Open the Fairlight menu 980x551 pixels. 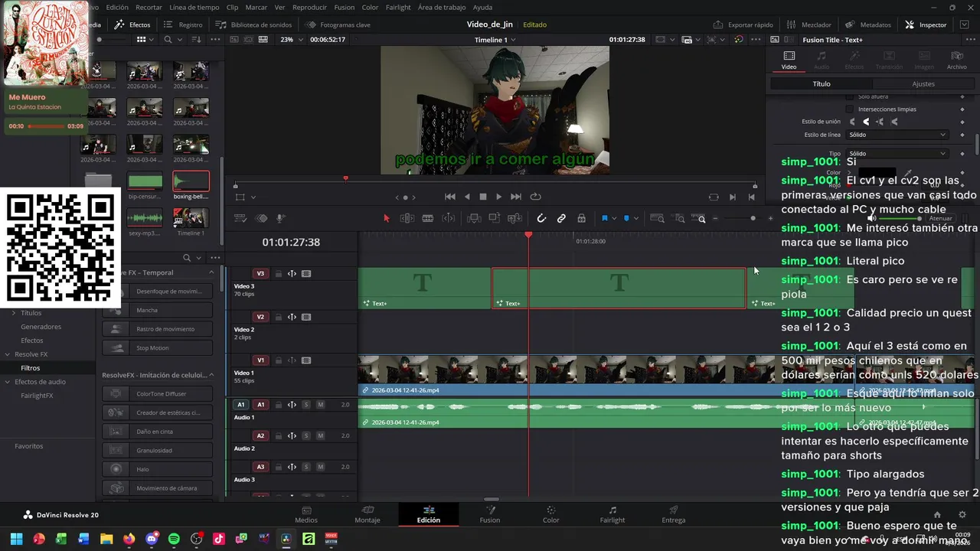397,7
